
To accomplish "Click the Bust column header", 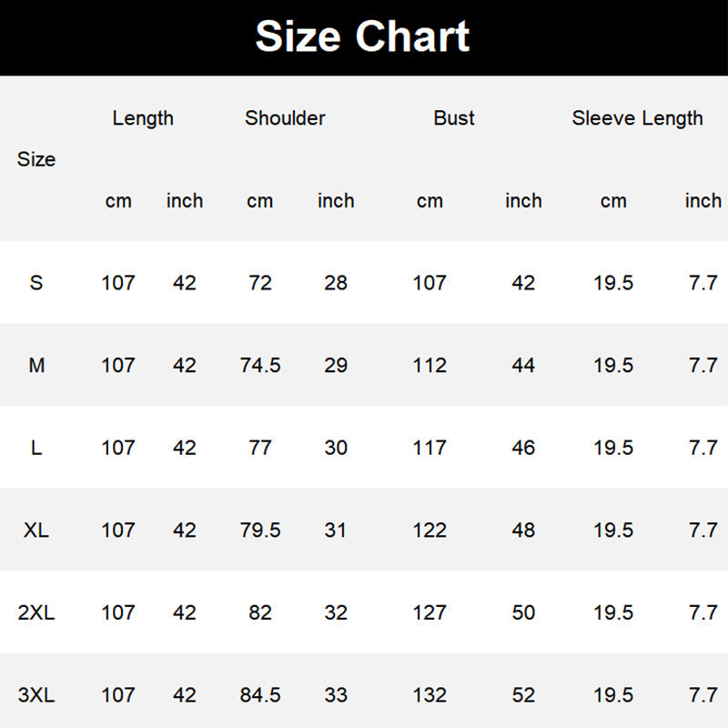I will click(x=454, y=118).
